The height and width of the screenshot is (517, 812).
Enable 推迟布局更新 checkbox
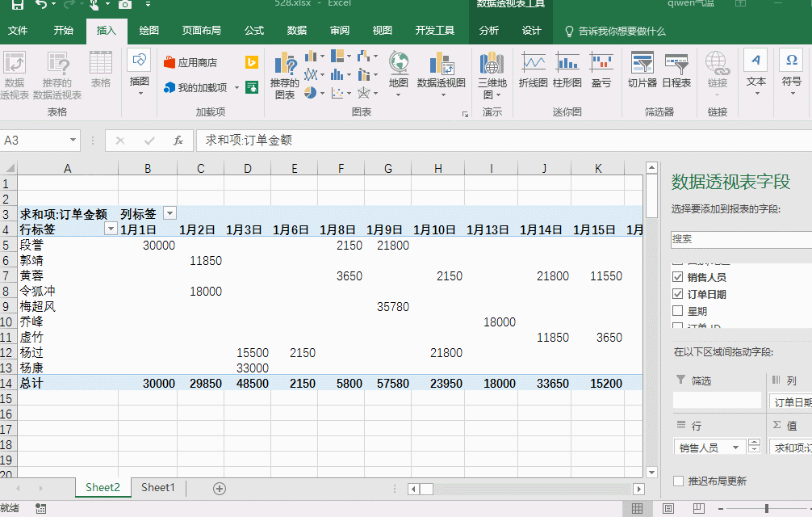(678, 481)
